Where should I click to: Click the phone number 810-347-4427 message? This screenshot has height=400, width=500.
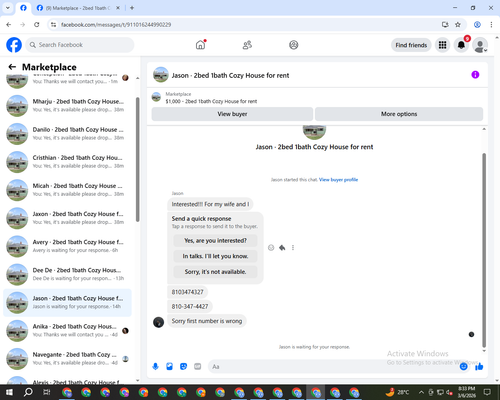tap(190, 306)
